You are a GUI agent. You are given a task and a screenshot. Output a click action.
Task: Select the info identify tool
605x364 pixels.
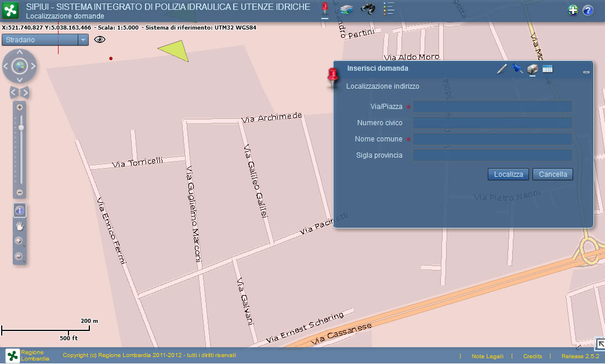tap(20, 210)
